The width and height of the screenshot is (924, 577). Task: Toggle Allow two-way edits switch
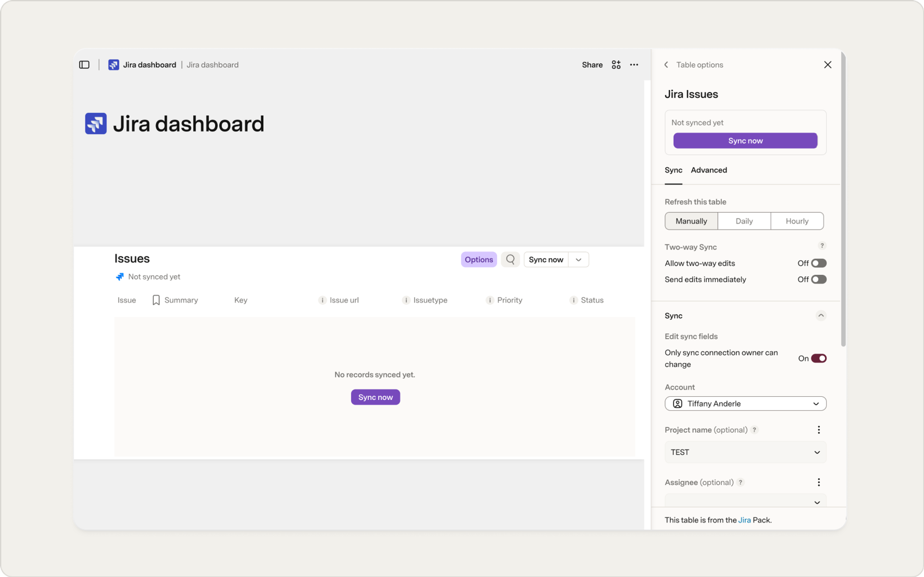pyautogui.click(x=819, y=263)
